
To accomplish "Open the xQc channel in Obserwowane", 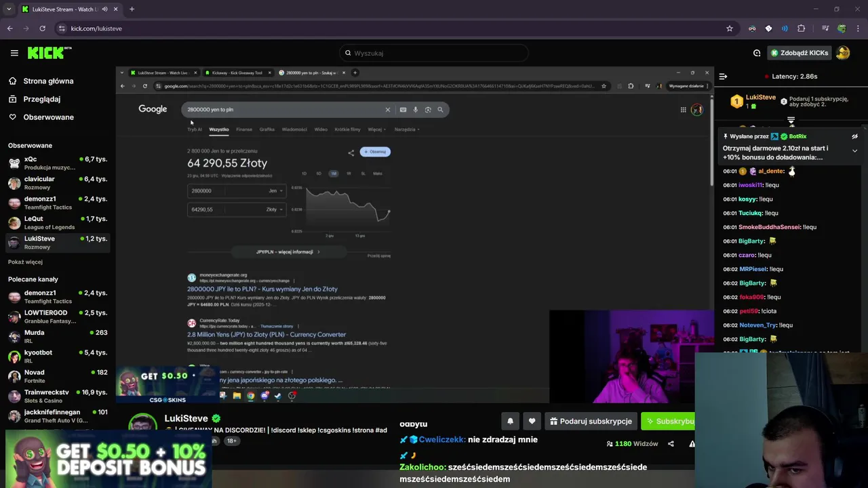I will (x=58, y=163).
